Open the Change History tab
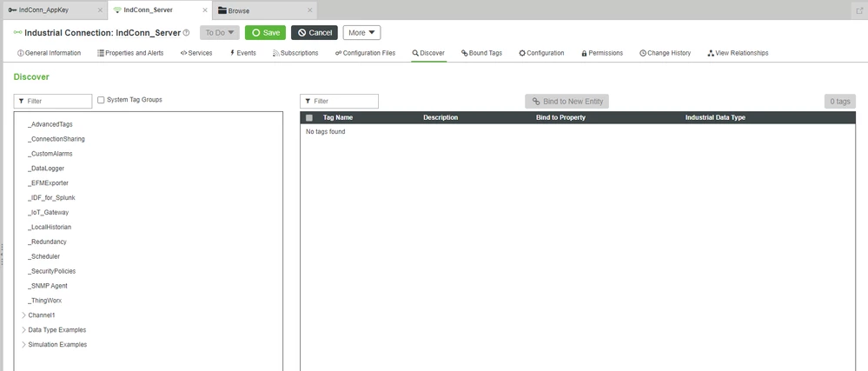The height and width of the screenshot is (371, 868). click(x=665, y=53)
